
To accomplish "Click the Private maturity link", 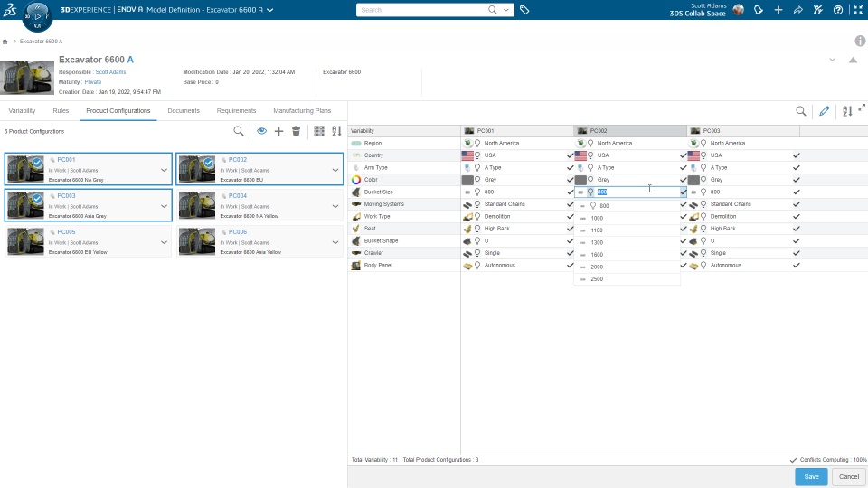I will (93, 82).
